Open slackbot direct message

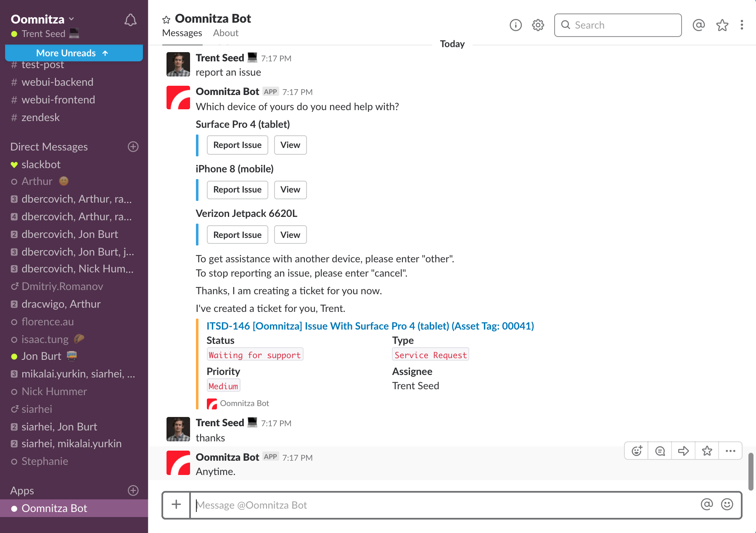click(74, 164)
